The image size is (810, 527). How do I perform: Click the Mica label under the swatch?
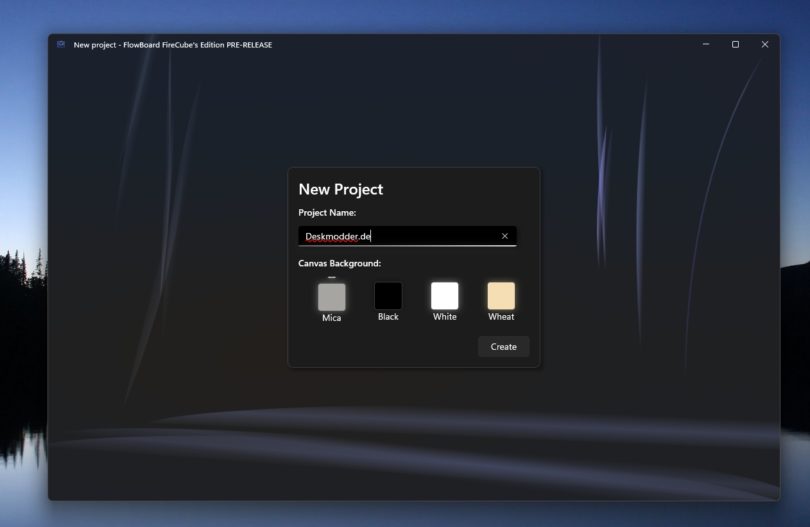click(x=331, y=318)
